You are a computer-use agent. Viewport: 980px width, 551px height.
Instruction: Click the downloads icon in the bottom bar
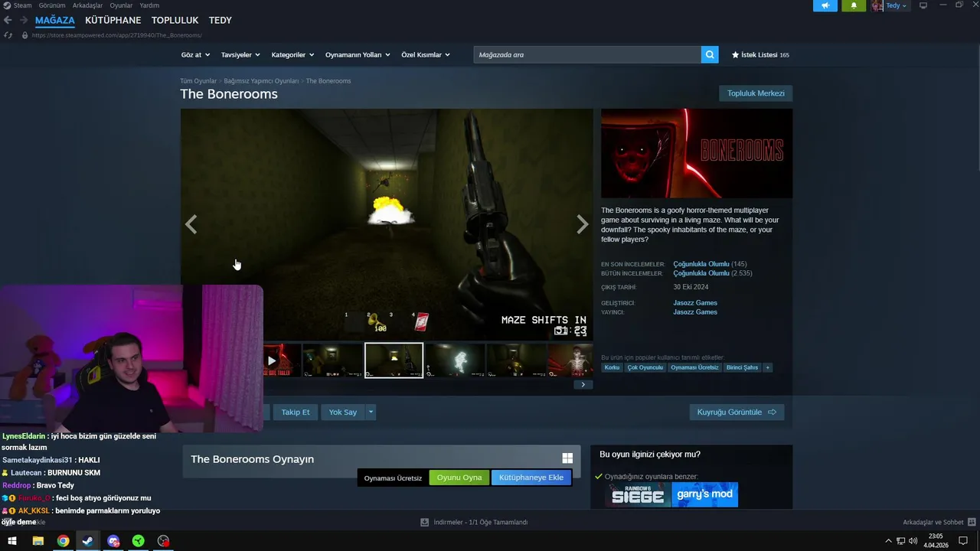click(424, 522)
